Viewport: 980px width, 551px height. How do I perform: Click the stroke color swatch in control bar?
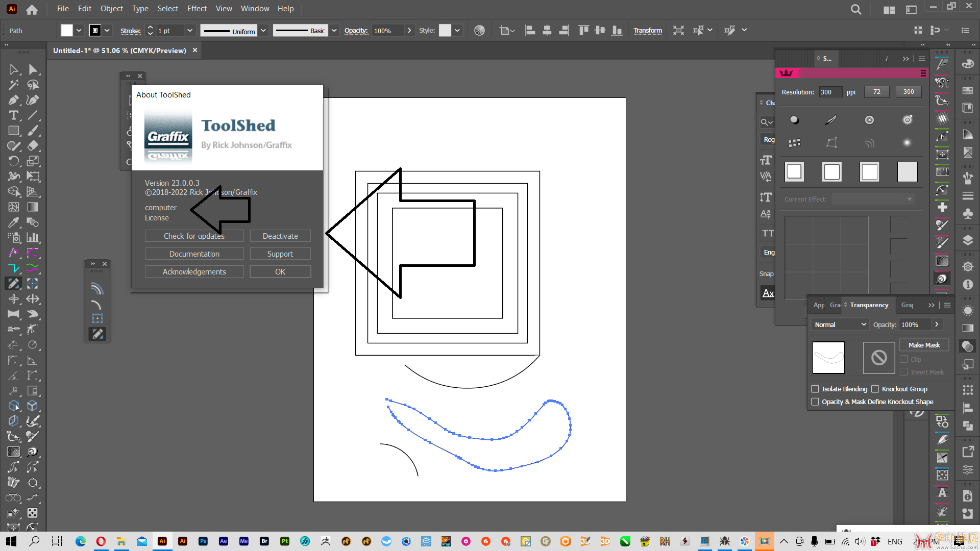pos(95,31)
